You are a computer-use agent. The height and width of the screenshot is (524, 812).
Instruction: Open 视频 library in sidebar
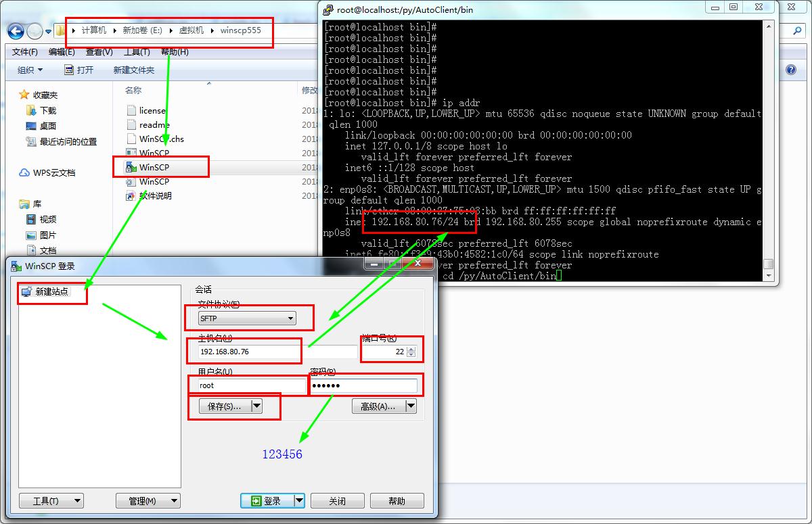[x=41, y=219]
